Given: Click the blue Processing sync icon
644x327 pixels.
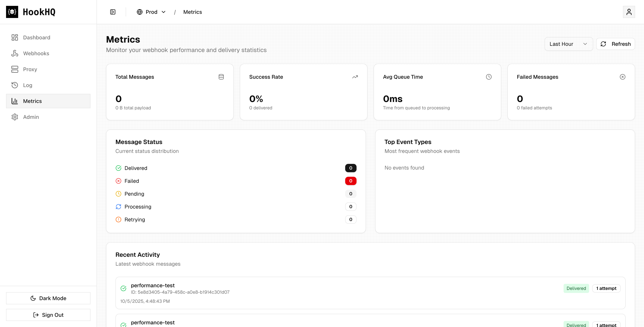Looking at the screenshot, I should tap(118, 207).
